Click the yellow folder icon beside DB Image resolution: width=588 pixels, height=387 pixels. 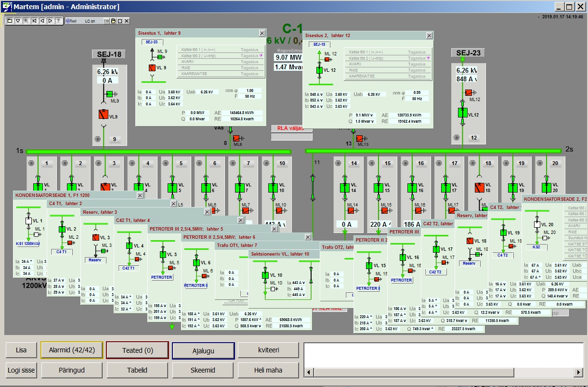113,21
